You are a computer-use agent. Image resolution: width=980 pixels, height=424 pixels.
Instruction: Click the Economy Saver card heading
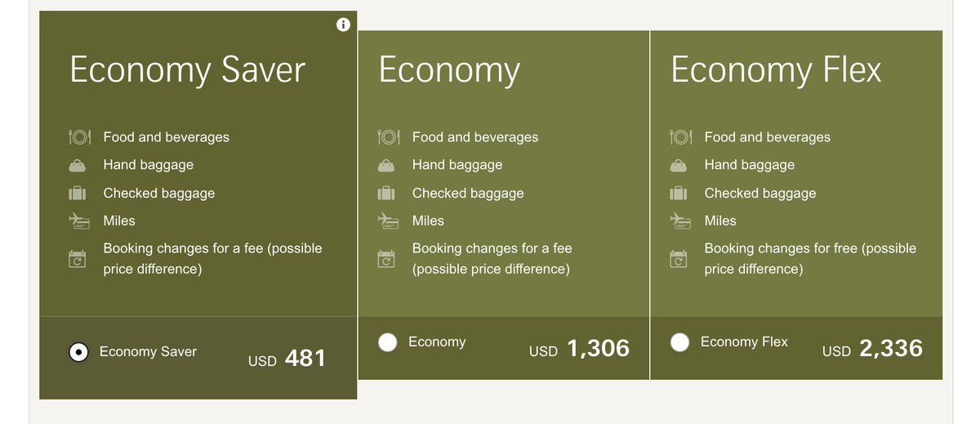[187, 70]
